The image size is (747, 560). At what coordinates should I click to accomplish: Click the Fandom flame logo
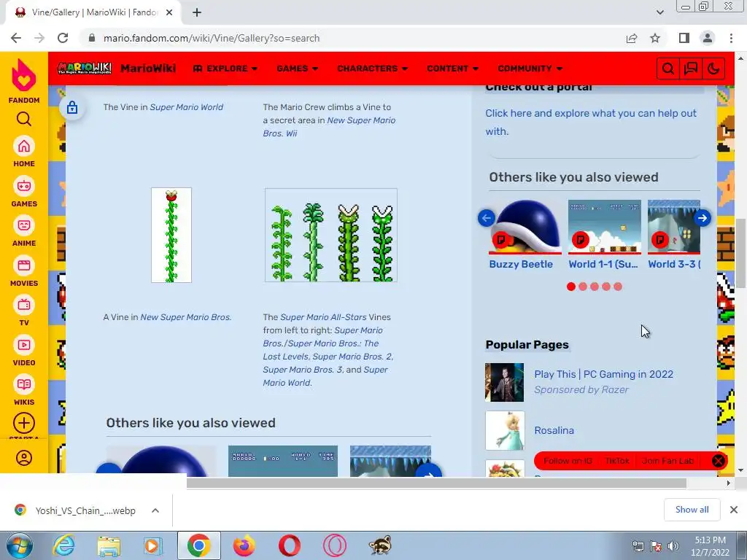(x=24, y=76)
